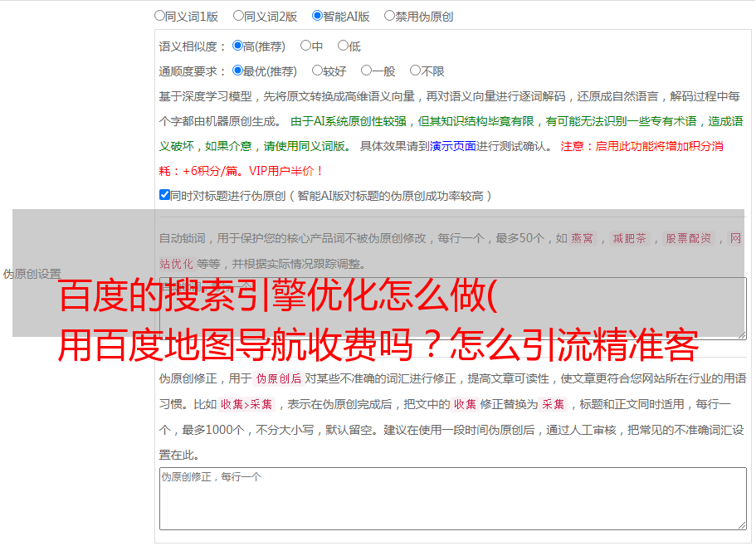Click the 伪原创设置 label
Screen dimensions: 756x546
point(32,274)
